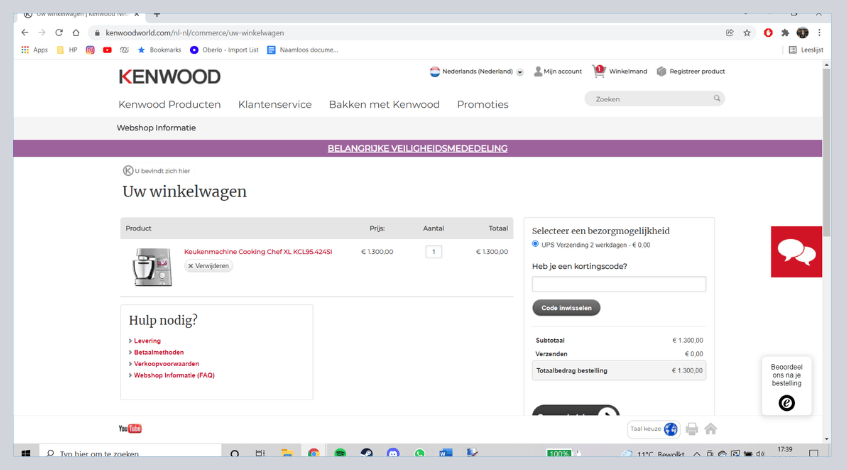Click the Cooking Chef product thumbnail
847x470 pixels.
[x=152, y=266]
